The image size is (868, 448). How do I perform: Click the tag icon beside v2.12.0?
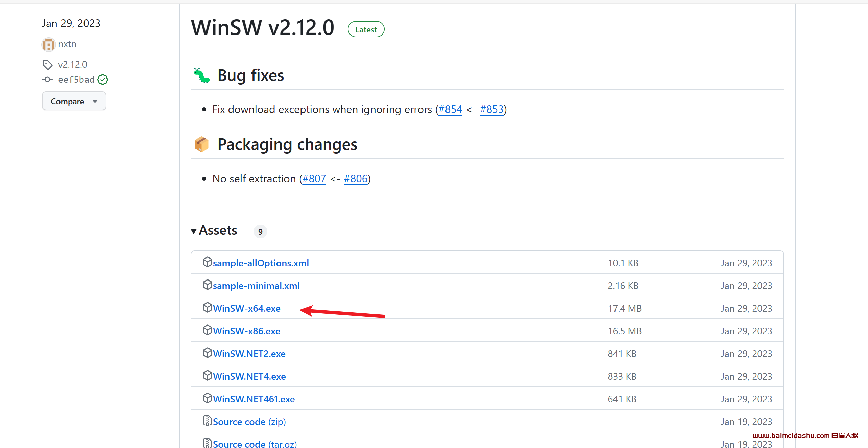click(x=47, y=64)
